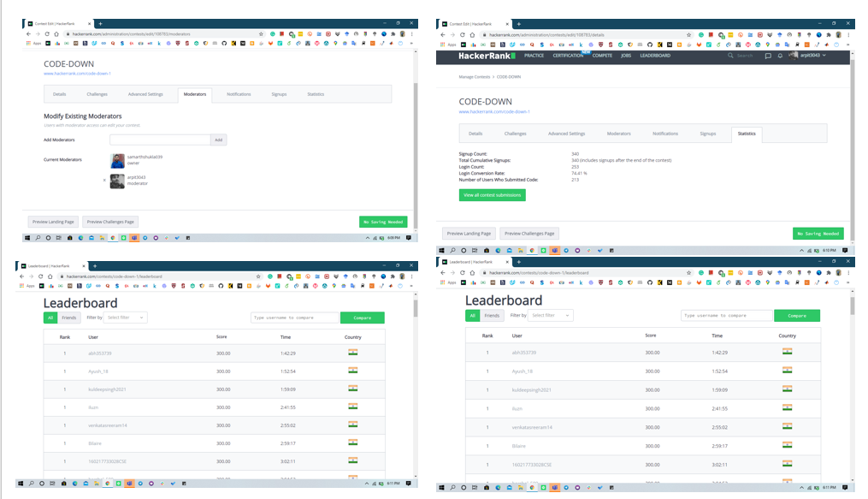Click samarthshukla039 owner avatar thumbnail

point(117,161)
